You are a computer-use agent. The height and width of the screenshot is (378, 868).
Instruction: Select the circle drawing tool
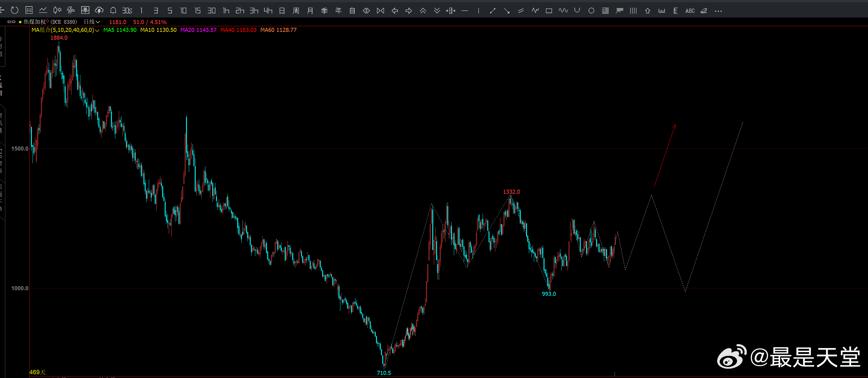tap(591, 11)
